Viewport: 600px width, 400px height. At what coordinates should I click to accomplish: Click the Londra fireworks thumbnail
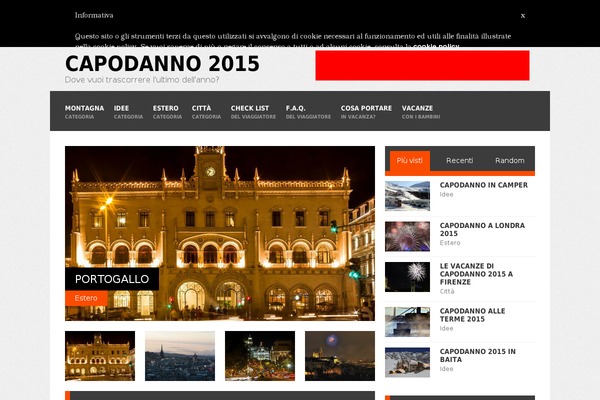coord(407,237)
